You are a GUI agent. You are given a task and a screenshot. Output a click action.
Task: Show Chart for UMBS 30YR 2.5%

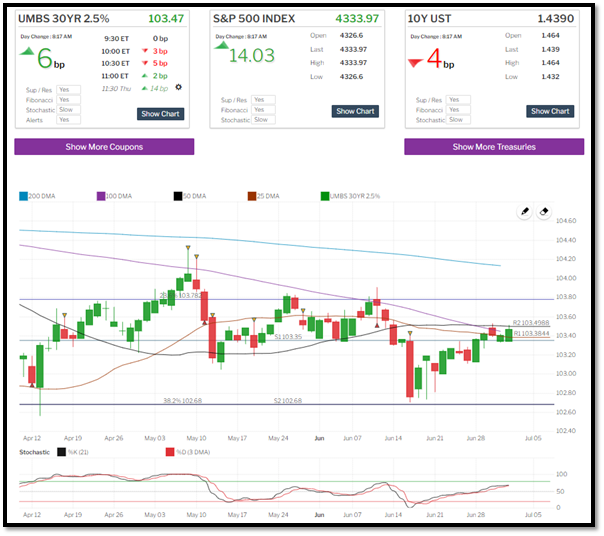(x=160, y=114)
